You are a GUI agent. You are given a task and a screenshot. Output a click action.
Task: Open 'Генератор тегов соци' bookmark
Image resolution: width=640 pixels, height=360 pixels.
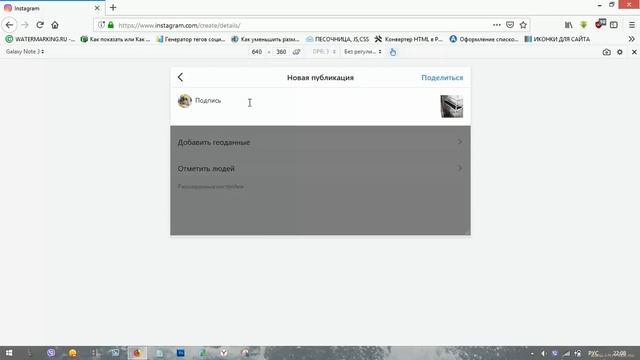(x=191, y=39)
